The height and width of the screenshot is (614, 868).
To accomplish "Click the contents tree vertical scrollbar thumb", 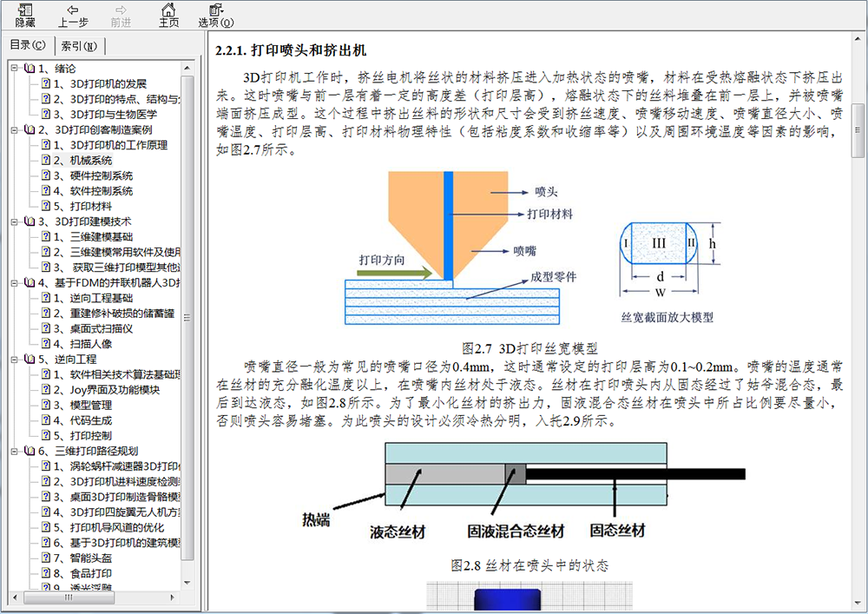I will click(x=187, y=319).
